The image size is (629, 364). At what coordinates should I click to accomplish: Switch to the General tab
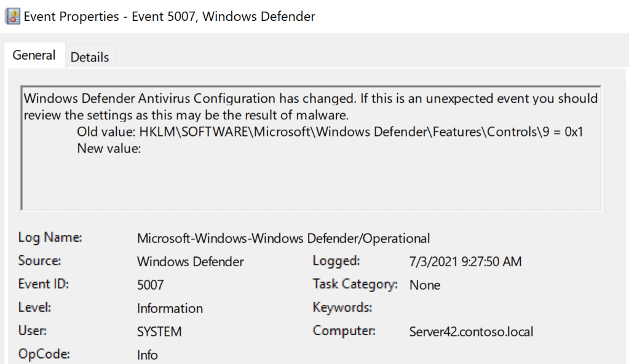pos(34,55)
